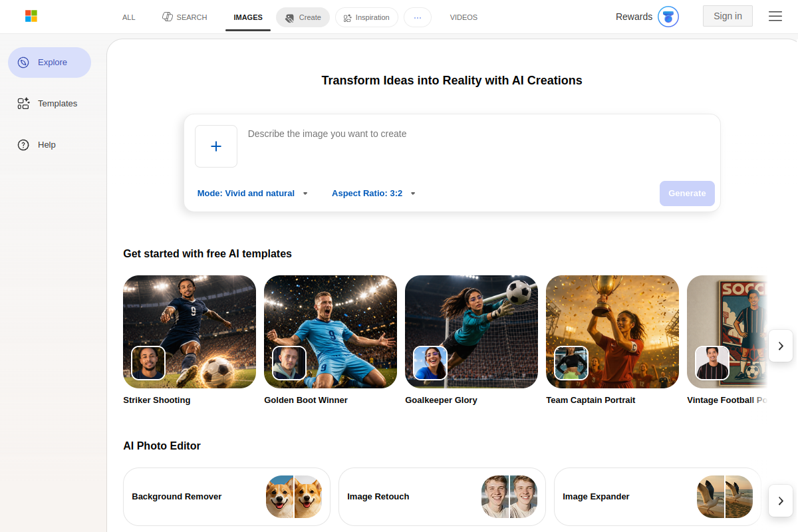Image resolution: width=798 pixels, height=532 pixels.
Task: Select the Inspiration pill tab
Action: tap(366, 17)
